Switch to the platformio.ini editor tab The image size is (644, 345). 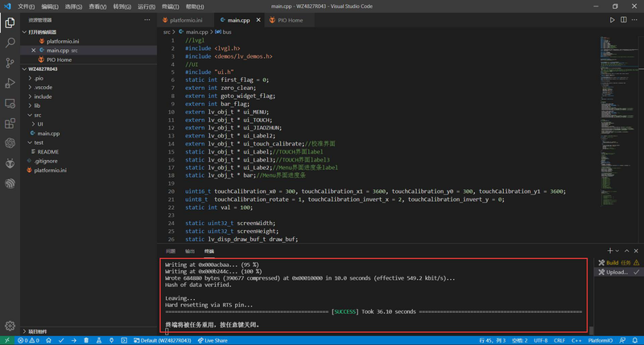click(x=188, y=18)
